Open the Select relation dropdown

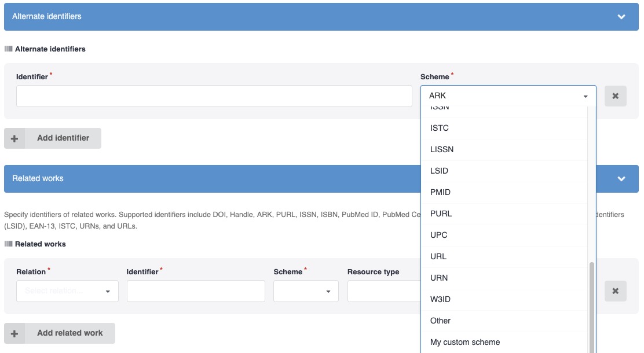(67, 291)
